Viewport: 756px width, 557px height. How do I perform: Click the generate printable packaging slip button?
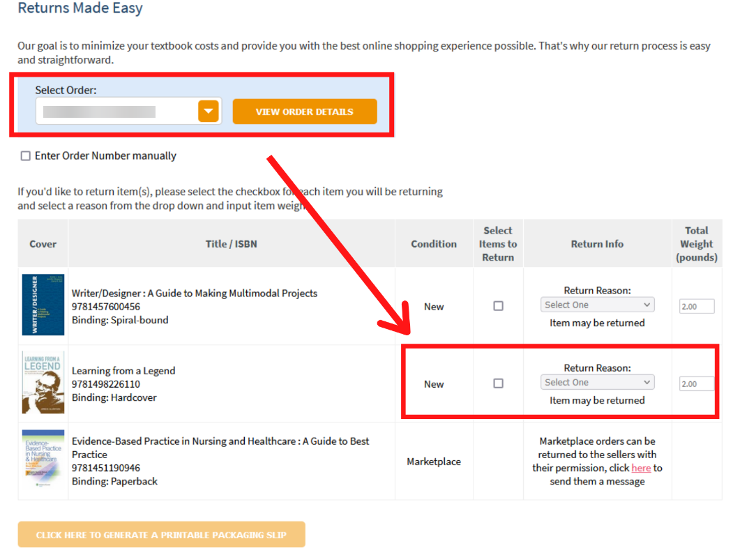(161, 535)
